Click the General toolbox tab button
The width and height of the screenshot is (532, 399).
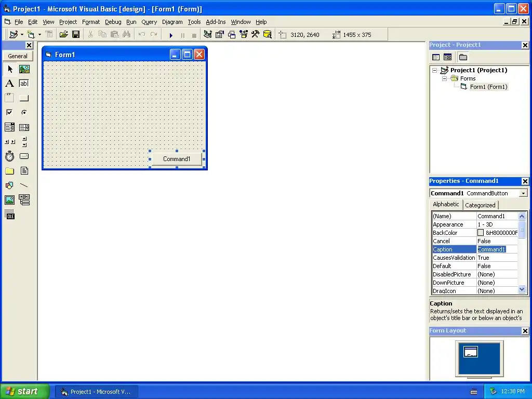point(18,56)
